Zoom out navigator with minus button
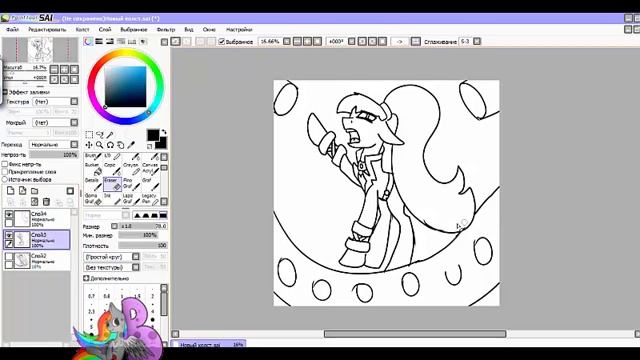Screen dimensions: 640x360 (x=54, y=69)
